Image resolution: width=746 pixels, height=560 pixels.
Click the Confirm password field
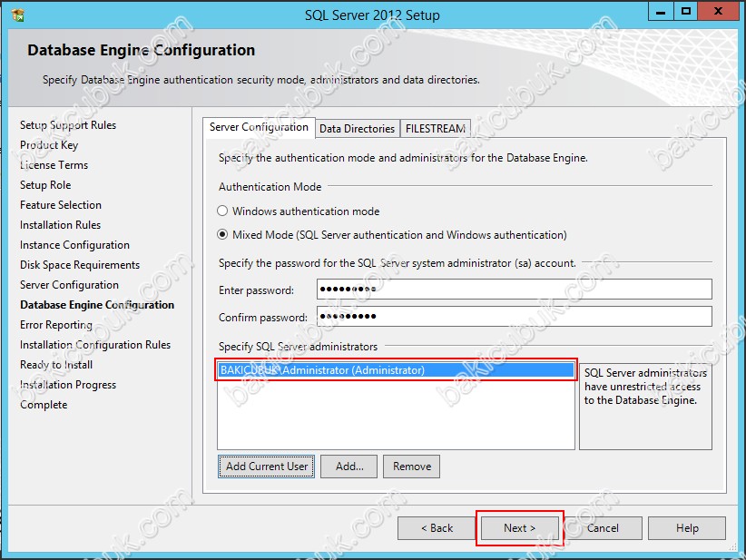515,317
